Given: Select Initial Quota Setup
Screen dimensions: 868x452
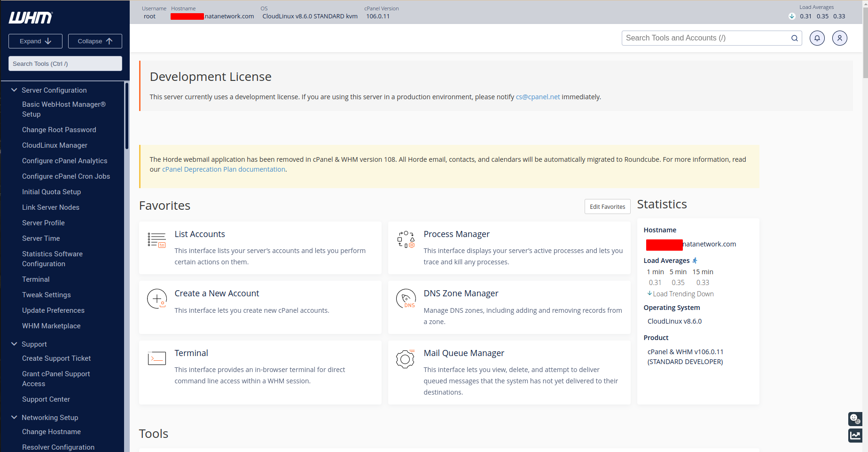Looking at the screenshot, I should tap(52, 192).
